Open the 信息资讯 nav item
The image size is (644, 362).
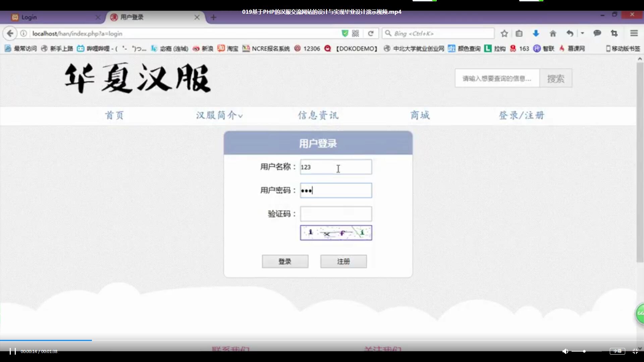[x=318, y=115]
